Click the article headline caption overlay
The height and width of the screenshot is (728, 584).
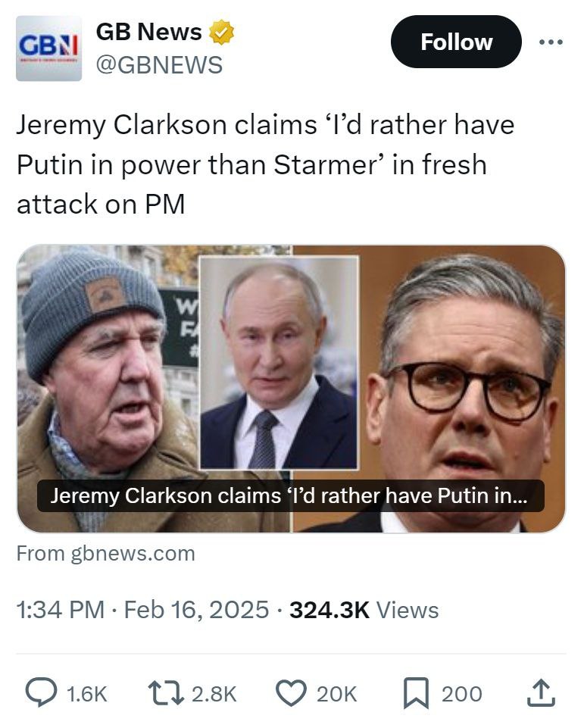[x=291, y=496]
